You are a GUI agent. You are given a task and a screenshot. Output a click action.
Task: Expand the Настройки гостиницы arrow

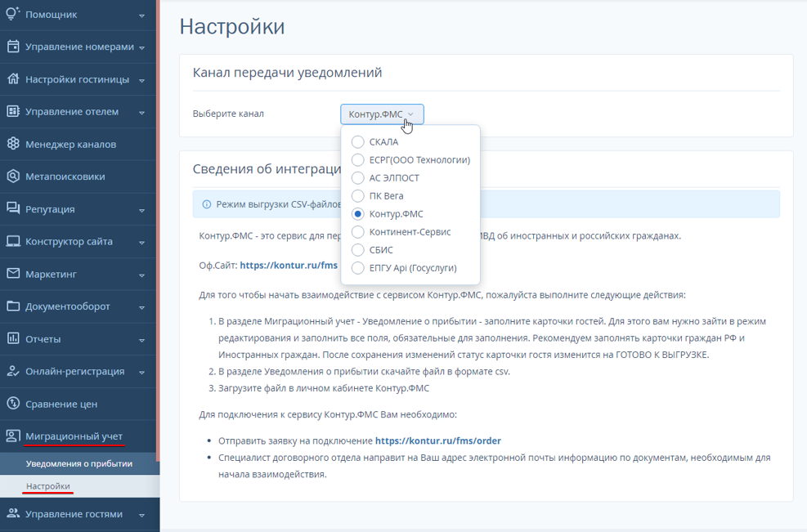(x=141, y=80)
